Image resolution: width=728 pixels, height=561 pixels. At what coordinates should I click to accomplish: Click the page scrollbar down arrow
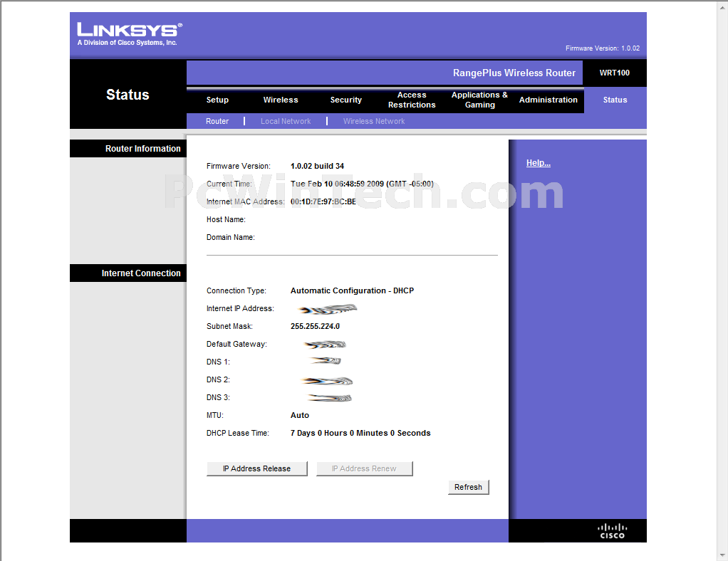pos(723,555)
